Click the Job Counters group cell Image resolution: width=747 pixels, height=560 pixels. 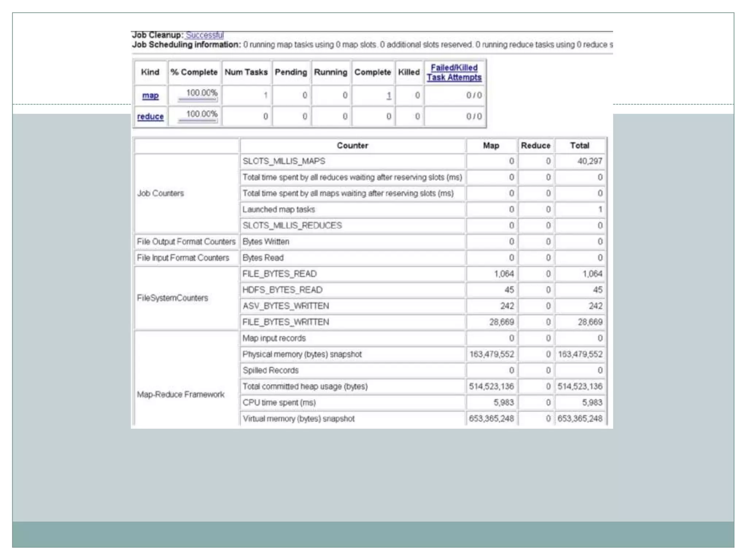point(160,193)
